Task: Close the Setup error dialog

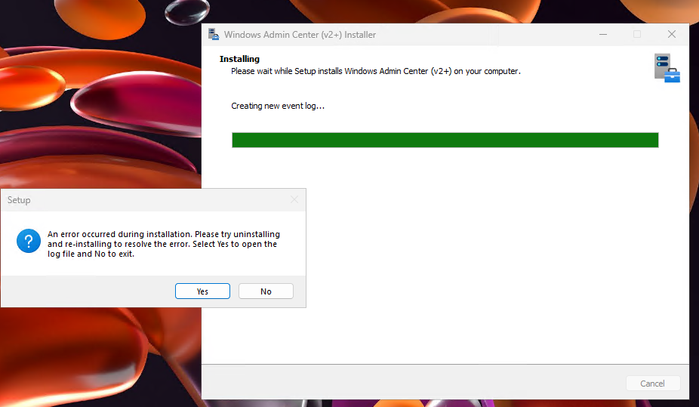Action: click(294, 200)
